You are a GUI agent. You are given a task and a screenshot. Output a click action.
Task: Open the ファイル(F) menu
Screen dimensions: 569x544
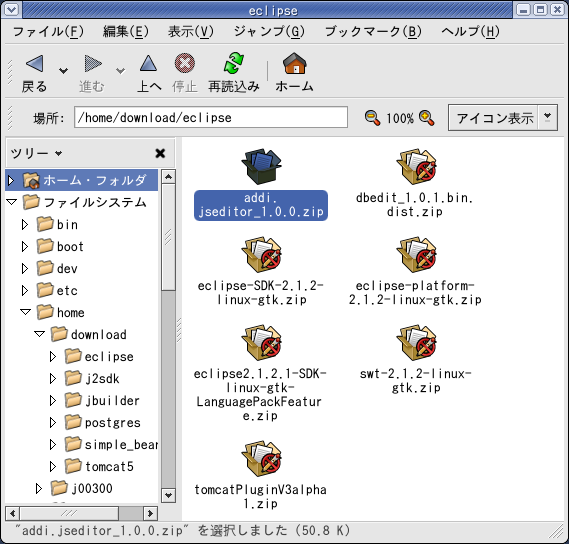pos(48,32)
